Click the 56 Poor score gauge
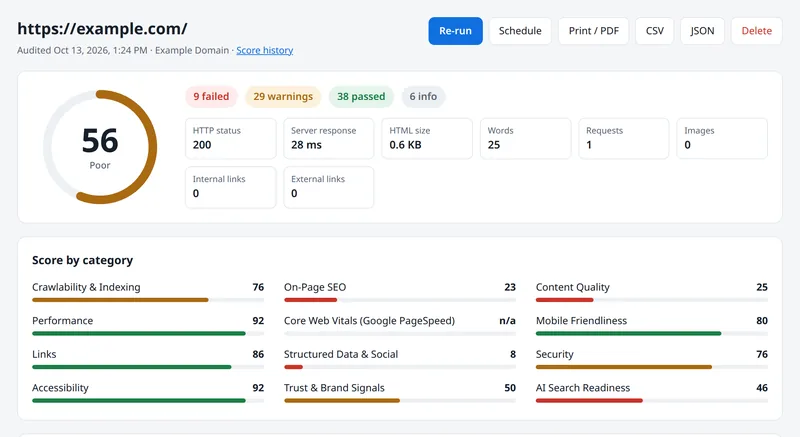800x437 pixels. [x=100, y=147]
